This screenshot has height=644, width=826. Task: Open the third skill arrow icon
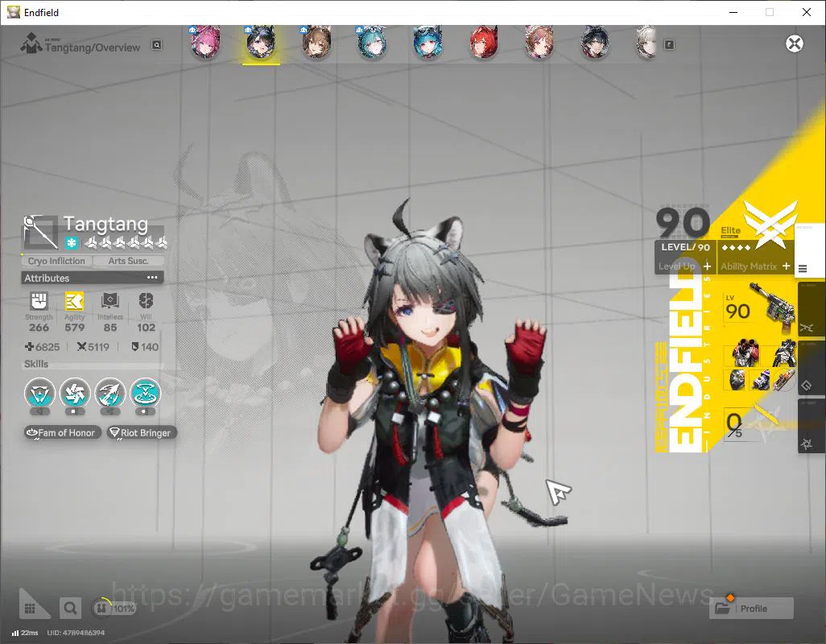(x=110, y=394)
